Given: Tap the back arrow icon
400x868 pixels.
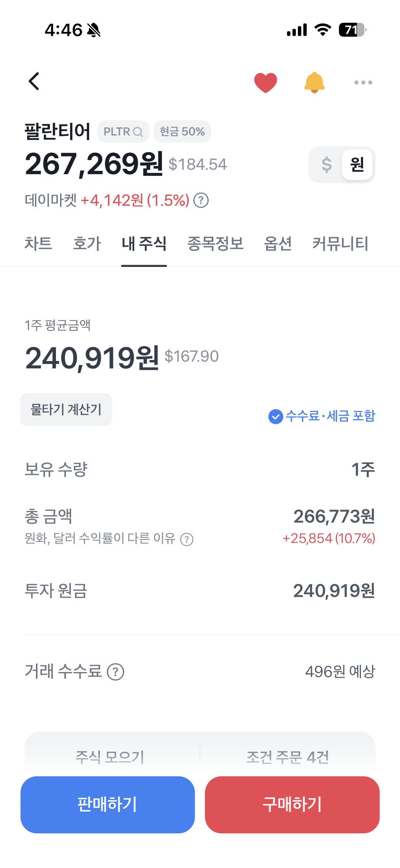Looking at the screenshot, I should tap(34, 82).
